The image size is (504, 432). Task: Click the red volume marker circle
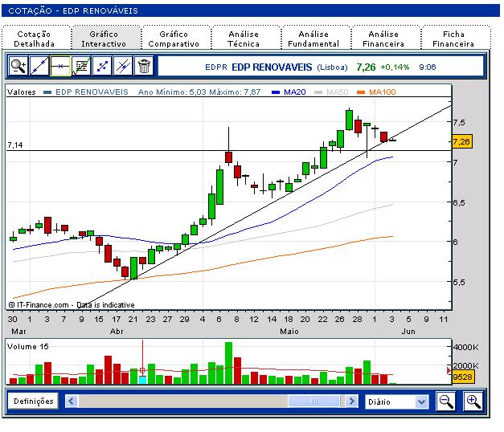click(142, 370)
